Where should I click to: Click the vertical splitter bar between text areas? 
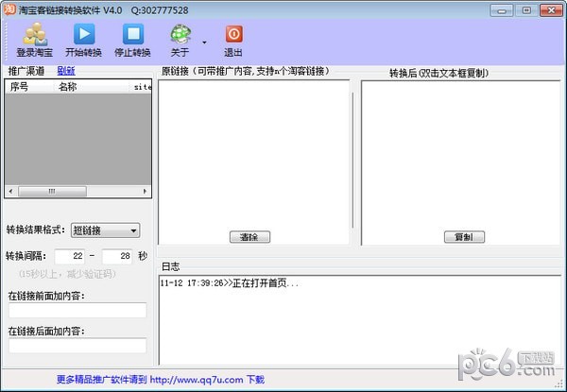[x=352, y=160]
